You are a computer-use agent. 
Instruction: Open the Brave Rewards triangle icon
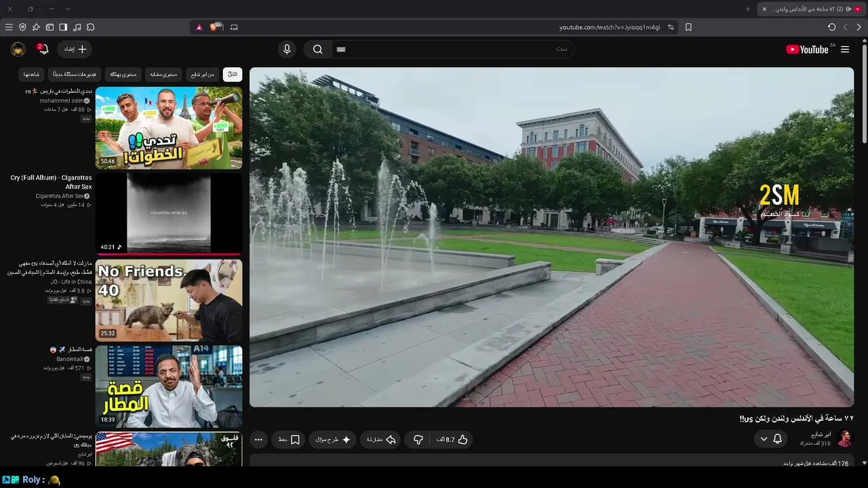199,27
